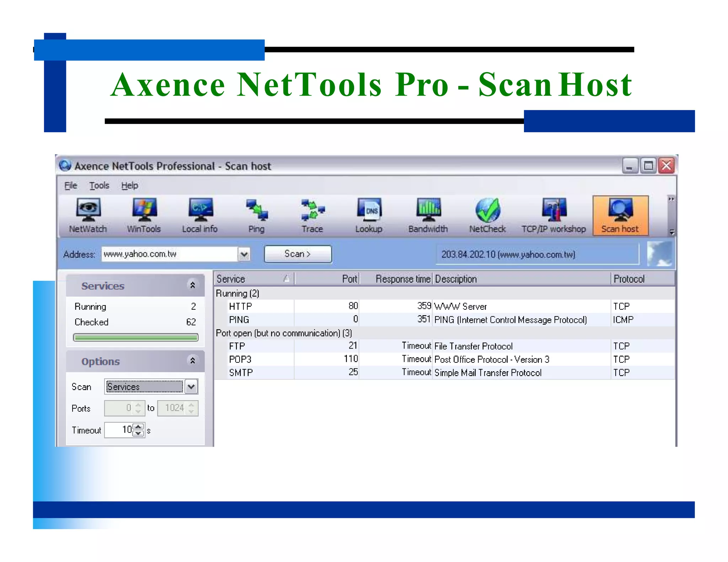Viewport: 728px width, 562px height.
Task: Open the toolbar options arrow at bottom right
Action: [x=672, y=232]
